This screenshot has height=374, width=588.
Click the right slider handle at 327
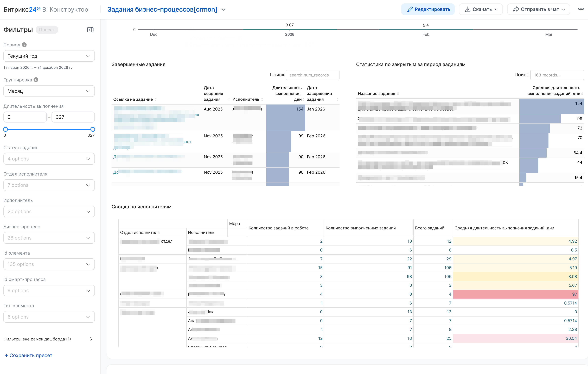coord(93,129)
